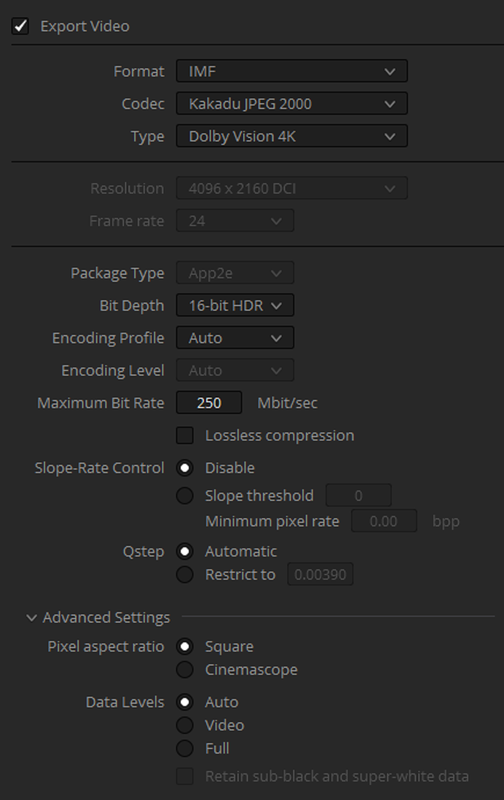This screenshot has height=800, width=504.
Task: Select the Qstep Restrict to radio button
Action: point(185,574)
